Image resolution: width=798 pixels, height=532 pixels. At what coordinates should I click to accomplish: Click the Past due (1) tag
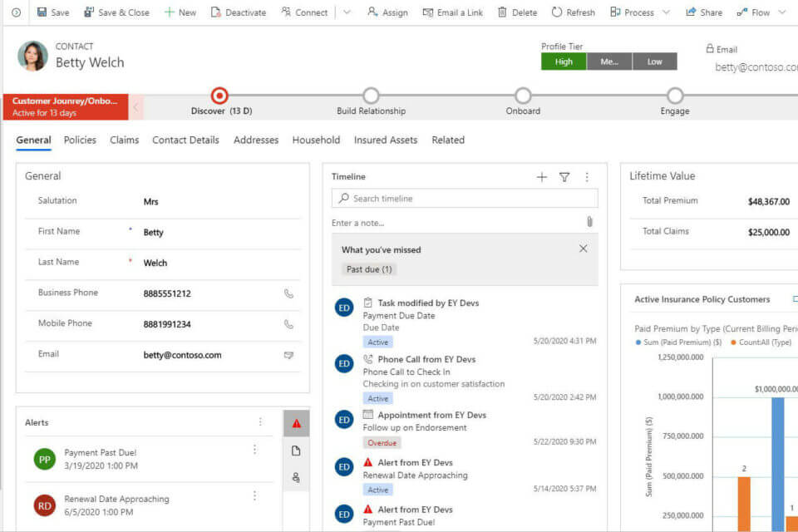(369, 269)
